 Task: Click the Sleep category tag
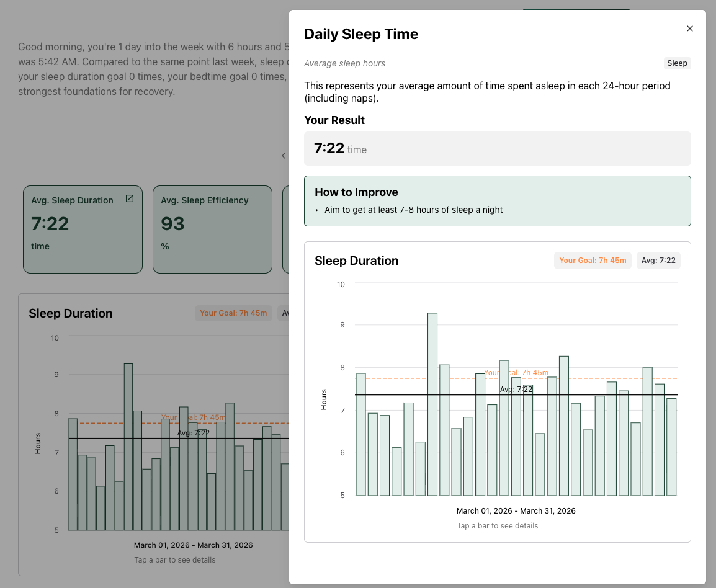(677, 63)
